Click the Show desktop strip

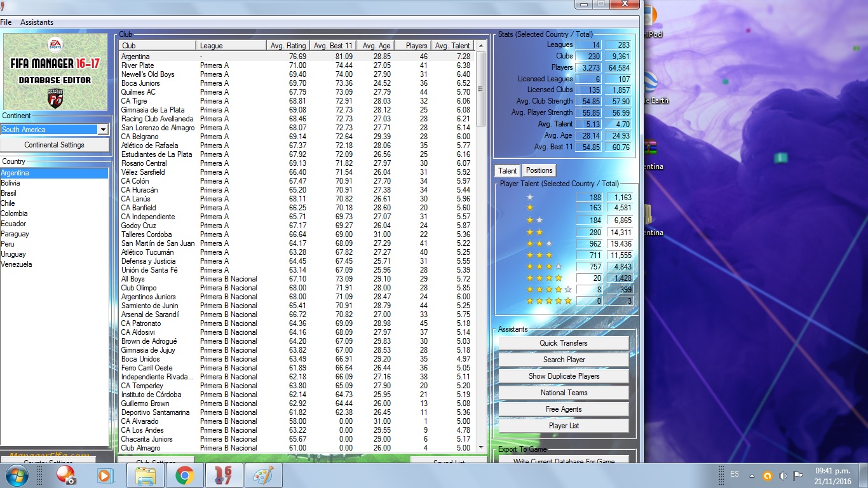(x=864, y=475)
